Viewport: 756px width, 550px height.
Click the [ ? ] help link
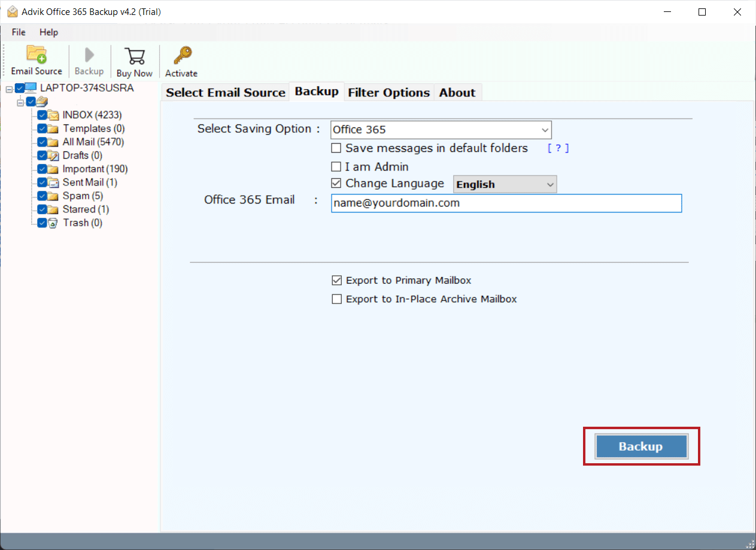tap(558, 148)
